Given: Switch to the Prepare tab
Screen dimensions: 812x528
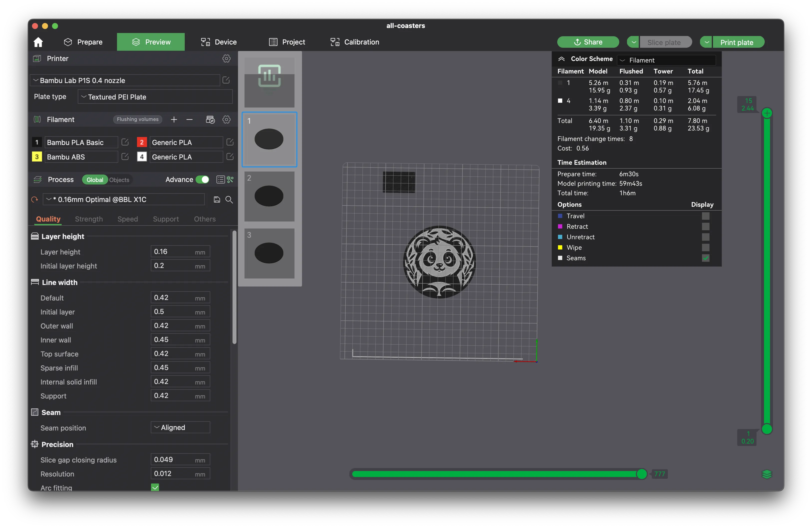Looking at the screenshot, I should pyautogui.click(x=83, y=42).
